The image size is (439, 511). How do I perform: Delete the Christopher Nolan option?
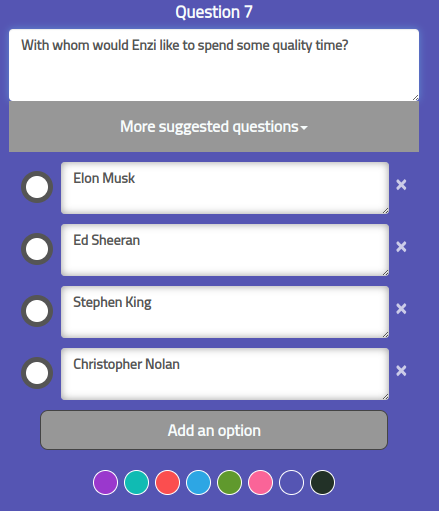tap(401, 371)
